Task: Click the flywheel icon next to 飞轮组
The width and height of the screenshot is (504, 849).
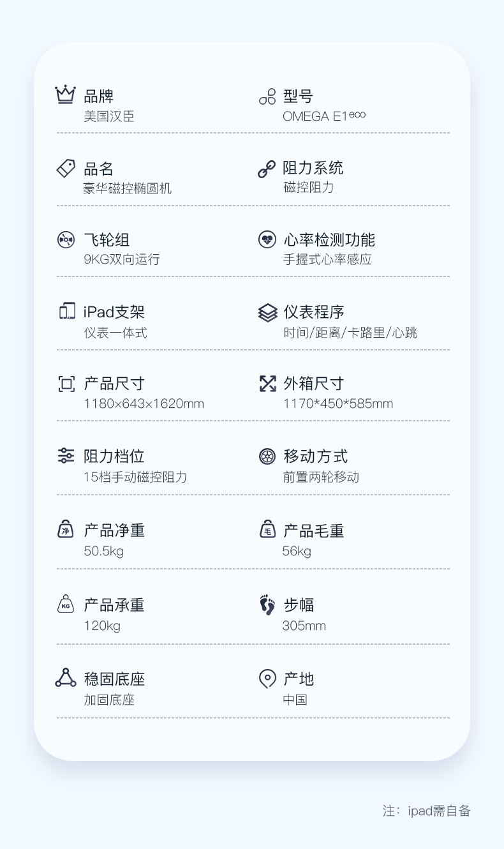Action: [66, 240]
